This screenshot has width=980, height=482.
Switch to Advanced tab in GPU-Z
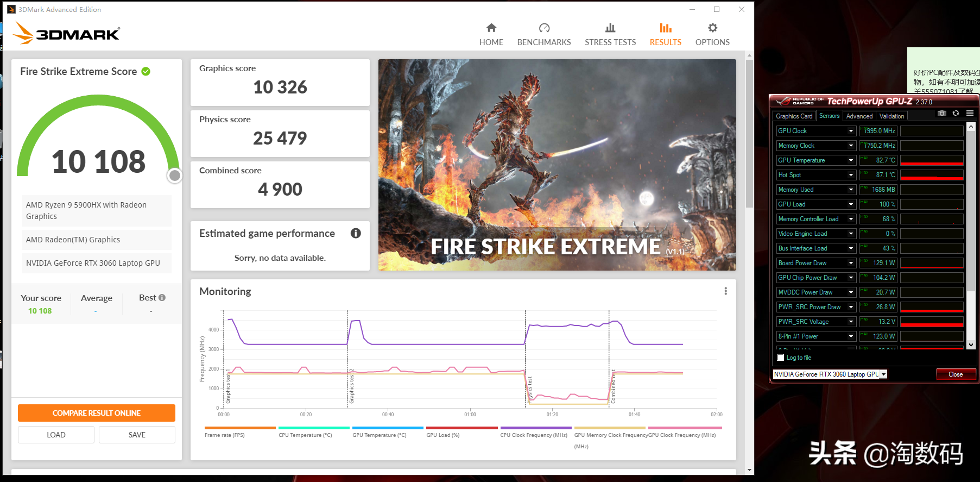coord(859,116)
